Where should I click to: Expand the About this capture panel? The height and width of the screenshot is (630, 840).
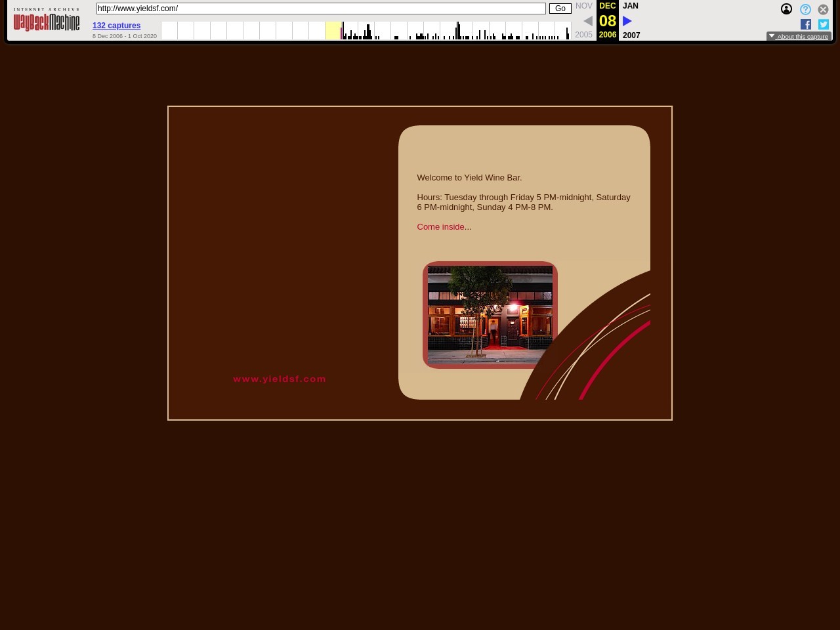click(799, 37)
